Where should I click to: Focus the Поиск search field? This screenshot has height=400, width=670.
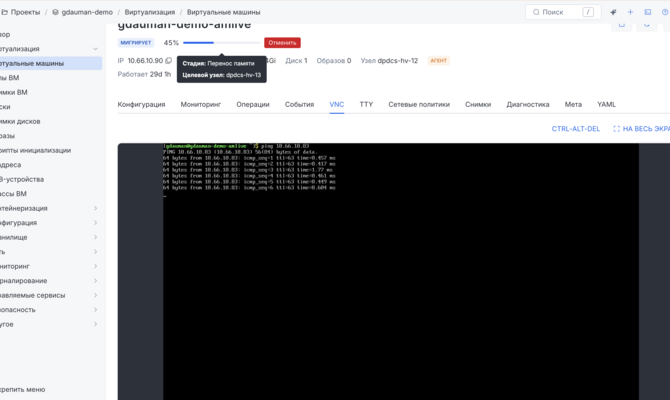point(563,12)
